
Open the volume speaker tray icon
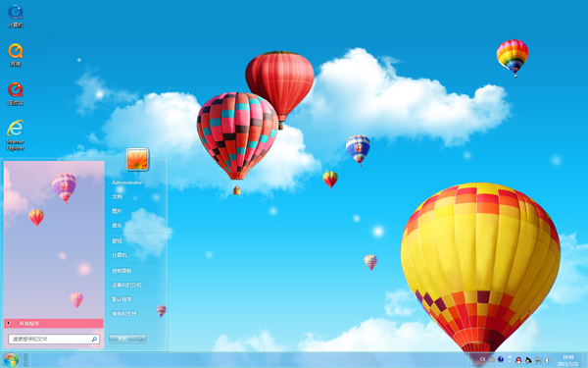tap(548, 360)
